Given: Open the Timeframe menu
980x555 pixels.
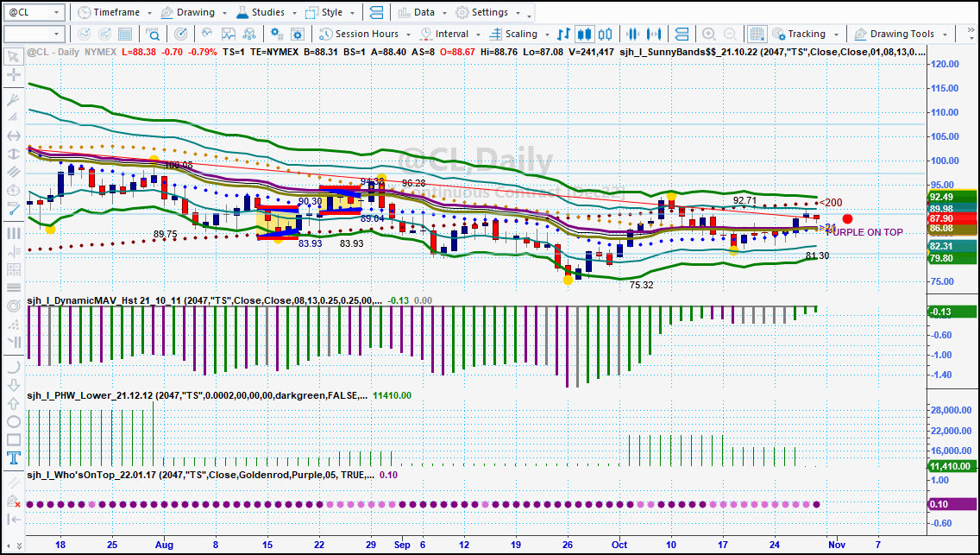Looking at the screenshot, I should pos(115,12).
